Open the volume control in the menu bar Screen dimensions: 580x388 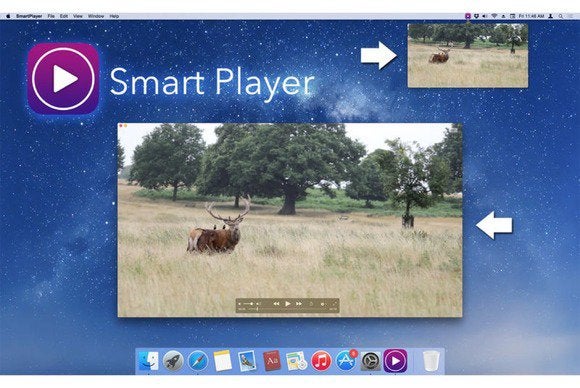click(485, 16)
